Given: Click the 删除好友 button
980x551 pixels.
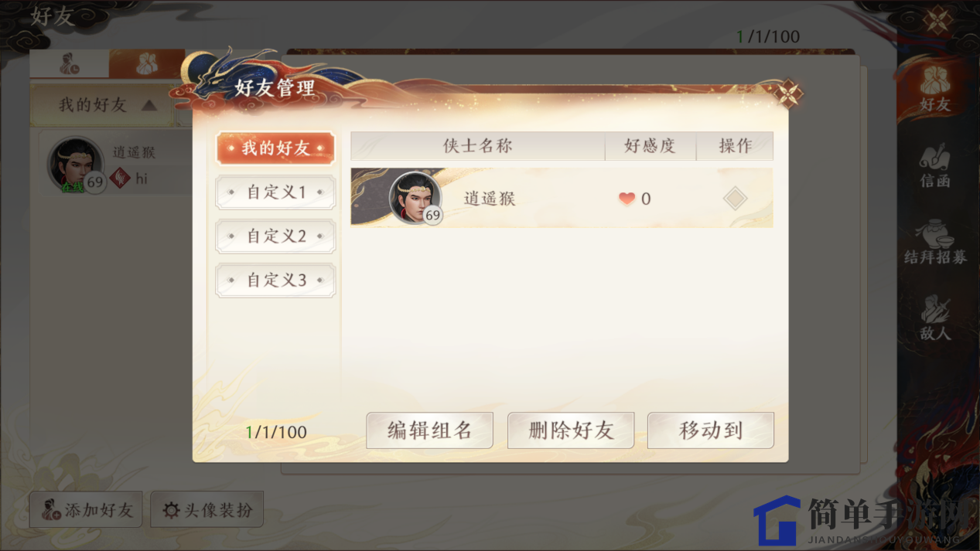Looking at the screenshot, I should coord(571,430).
